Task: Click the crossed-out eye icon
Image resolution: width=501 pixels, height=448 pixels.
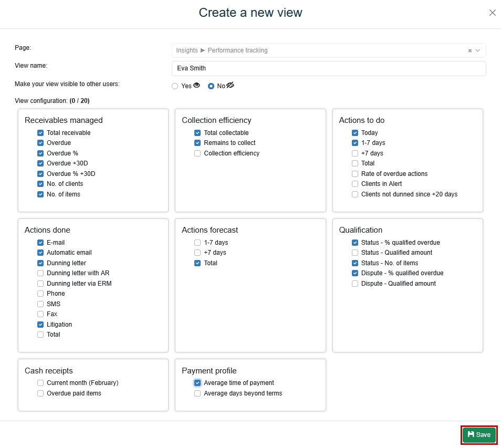Action: (x=230, y=86)
